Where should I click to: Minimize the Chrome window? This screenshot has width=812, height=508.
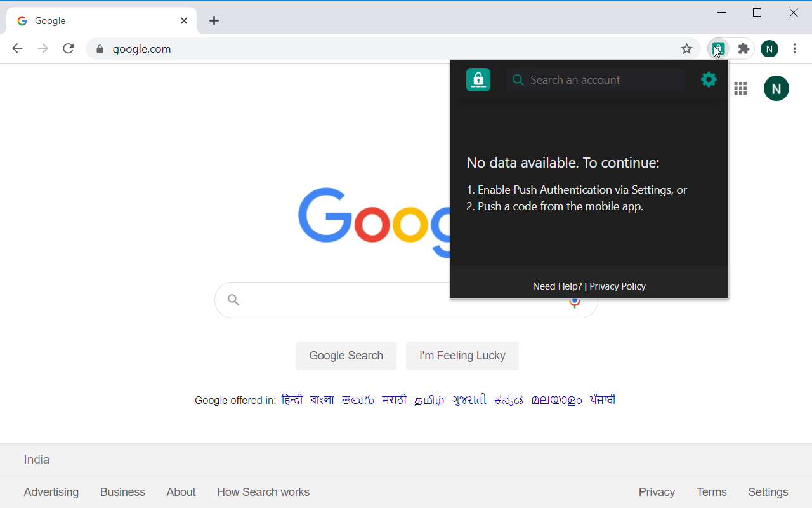722,13
